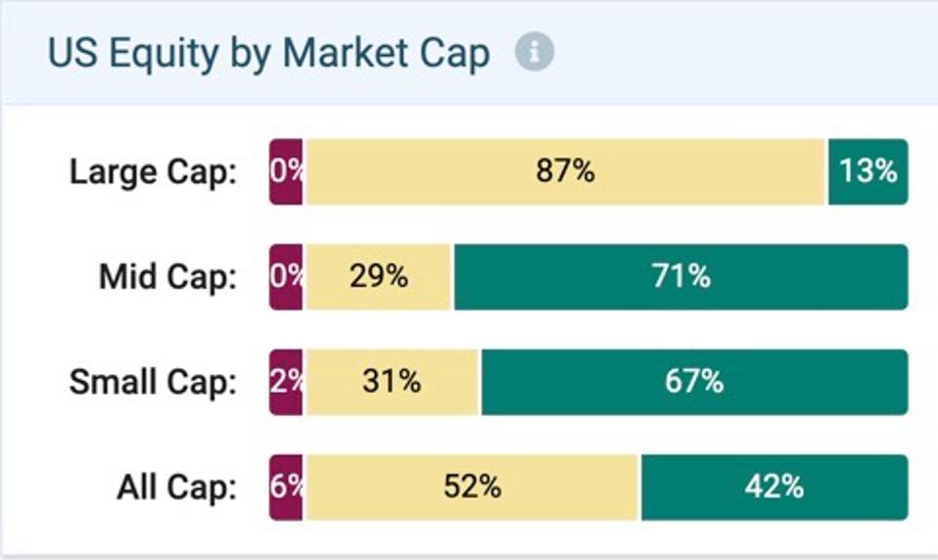Select the Small Cap row label
Screen dimensions: 938x560
[153, 382]
